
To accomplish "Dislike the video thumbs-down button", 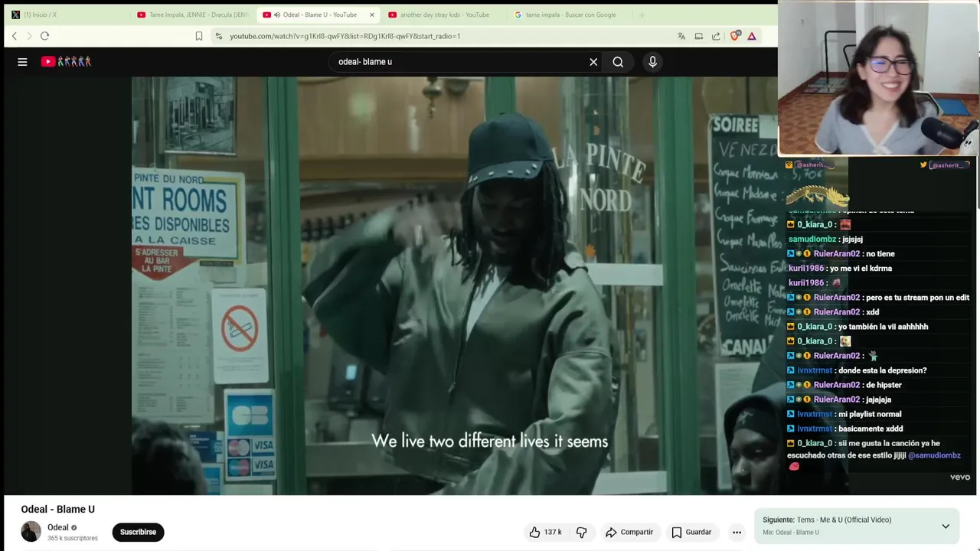I will click(581, 532).
